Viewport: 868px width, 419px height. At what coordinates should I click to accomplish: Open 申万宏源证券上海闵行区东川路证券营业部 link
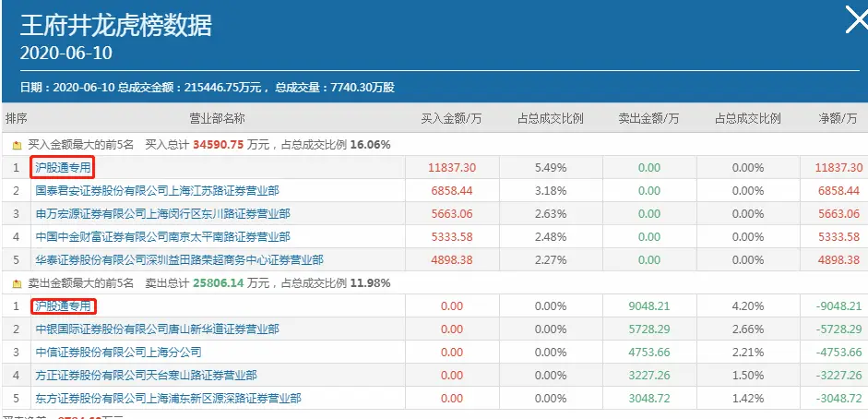162,213
